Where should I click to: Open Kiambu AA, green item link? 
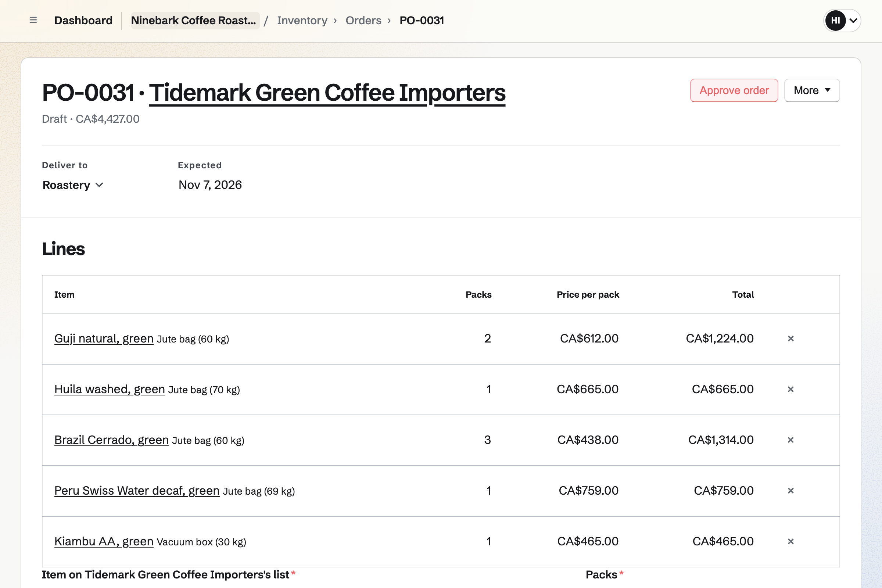104,541
